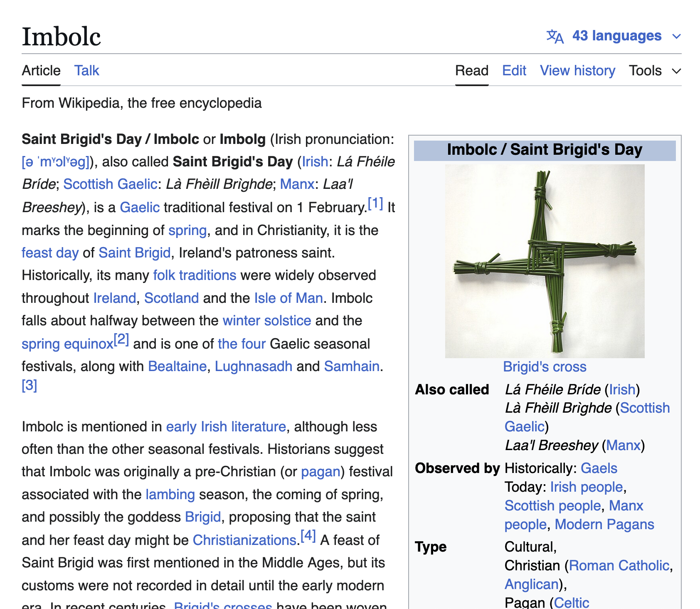Viewport: 700px width, 609px height.
Task: Open the Lughnasadh link
Action: pos(253,366)
